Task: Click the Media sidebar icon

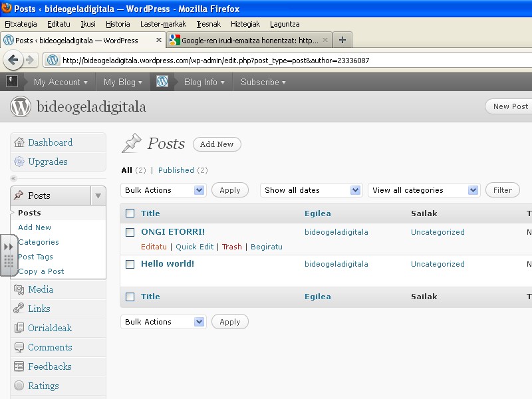Action: pyautogui.click(x=19, y=289)
